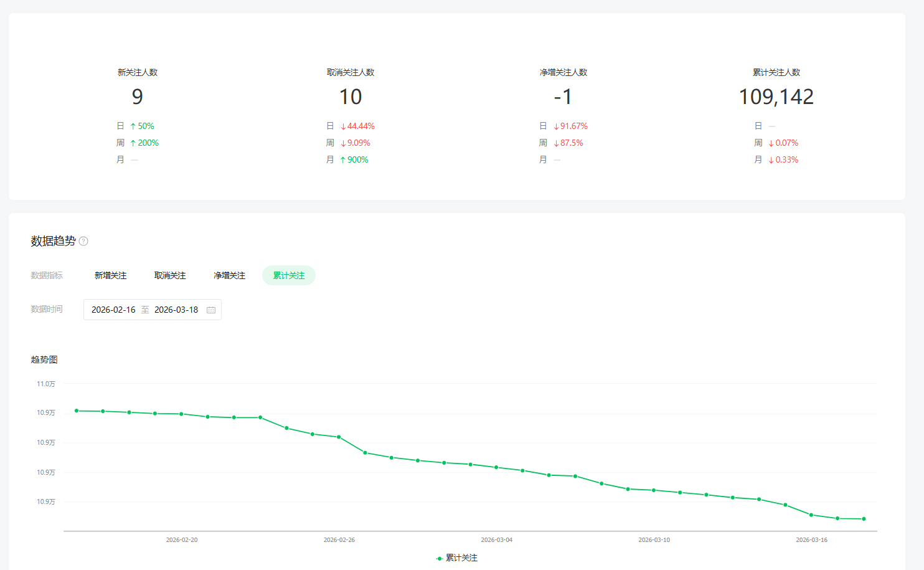The image size is (924, 570).
Task: Click the data point above 2026-02-26
Action: (x=339, y=437)
